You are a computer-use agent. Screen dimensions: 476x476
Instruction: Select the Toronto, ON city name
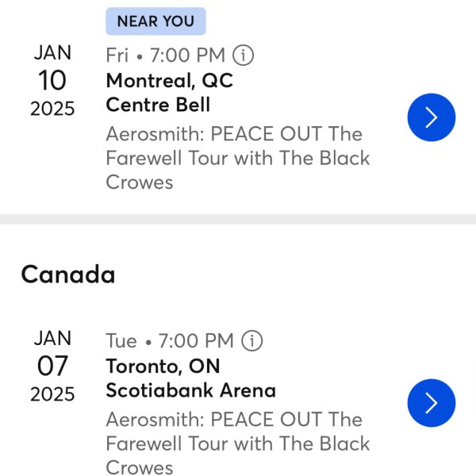163,366
